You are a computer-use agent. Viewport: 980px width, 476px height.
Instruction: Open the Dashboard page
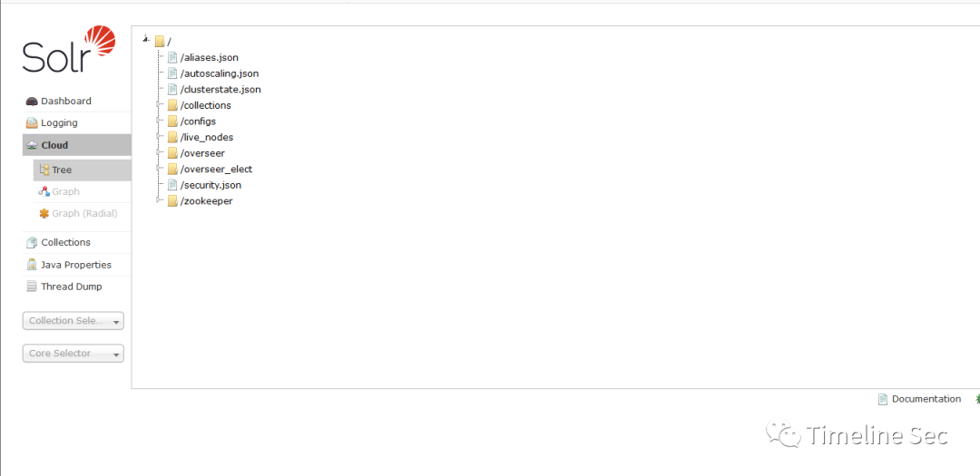[65, 102]
